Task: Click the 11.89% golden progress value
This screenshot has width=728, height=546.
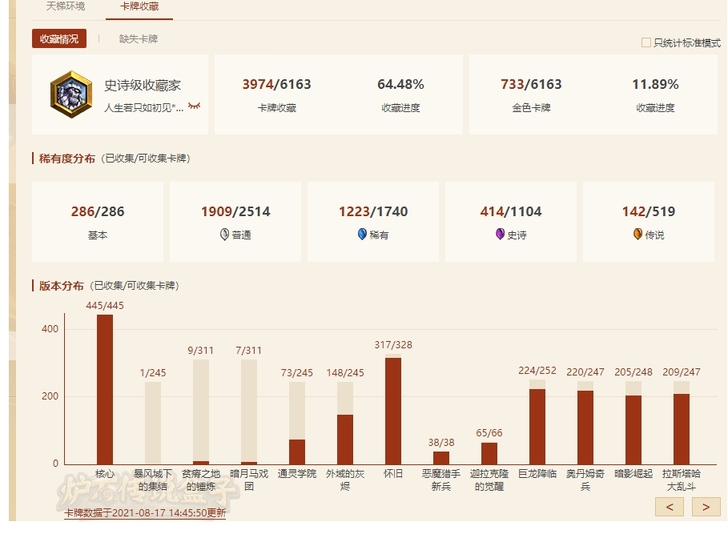Action: pyautogui.click(x=655, y=84)
